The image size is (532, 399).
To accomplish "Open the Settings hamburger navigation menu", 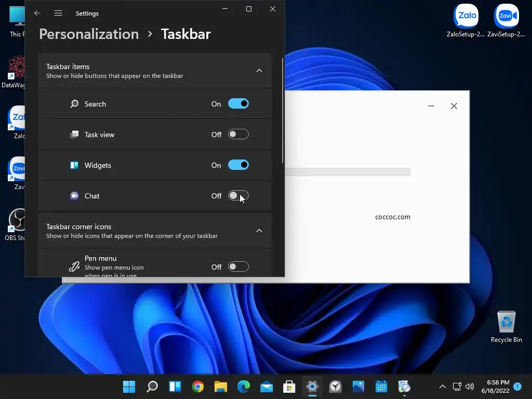I will coord(58,13).
